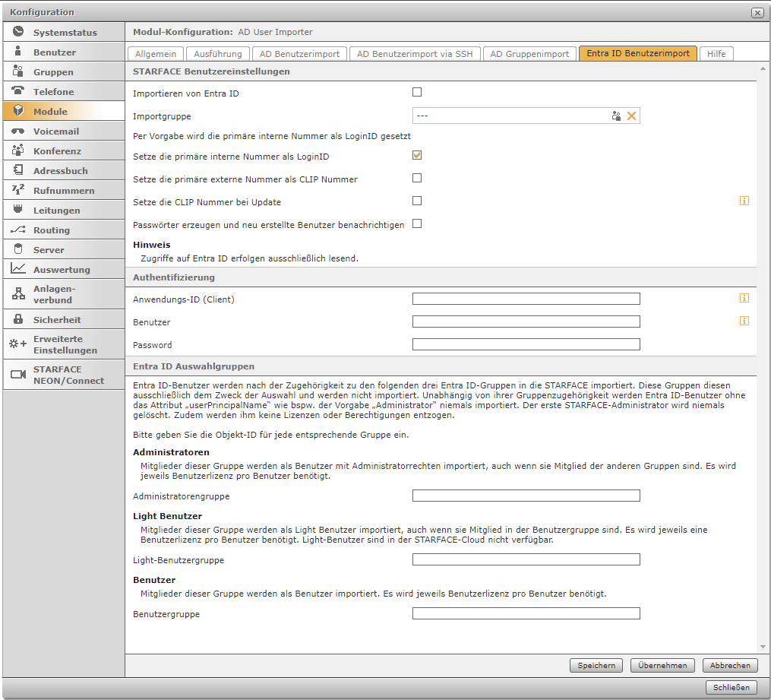
Task: Click the STARFACE NEON/Connect camera icon
Action: point(18,375)
